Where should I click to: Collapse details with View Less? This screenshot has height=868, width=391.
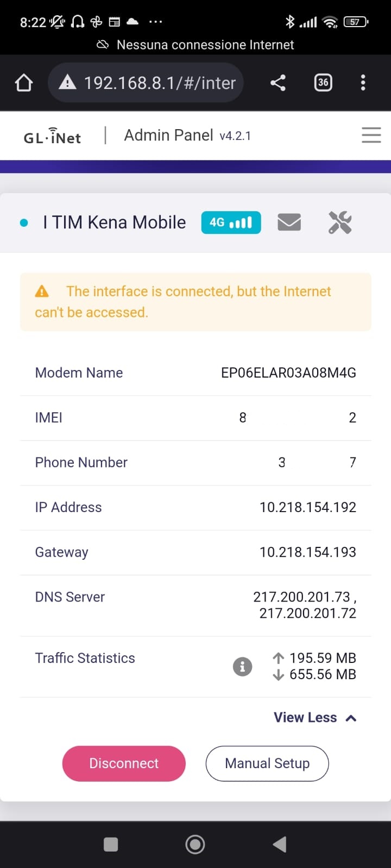(x=306, y=717)
